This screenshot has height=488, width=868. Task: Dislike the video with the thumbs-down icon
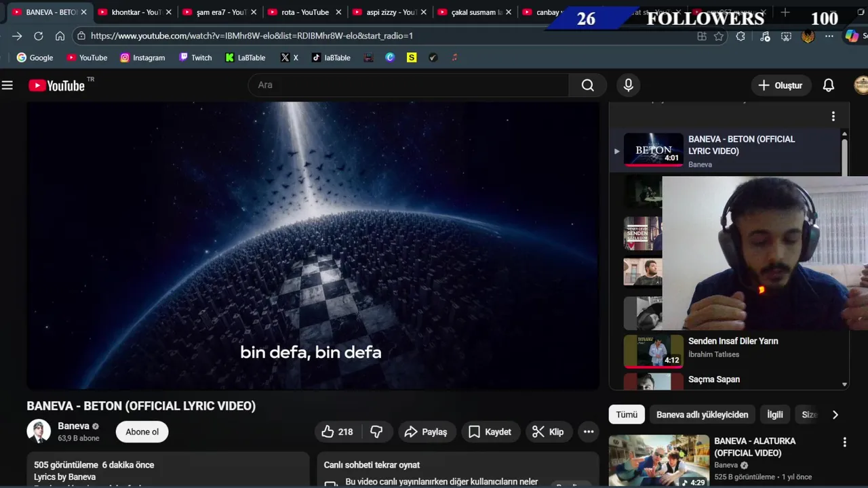[376, 432]
